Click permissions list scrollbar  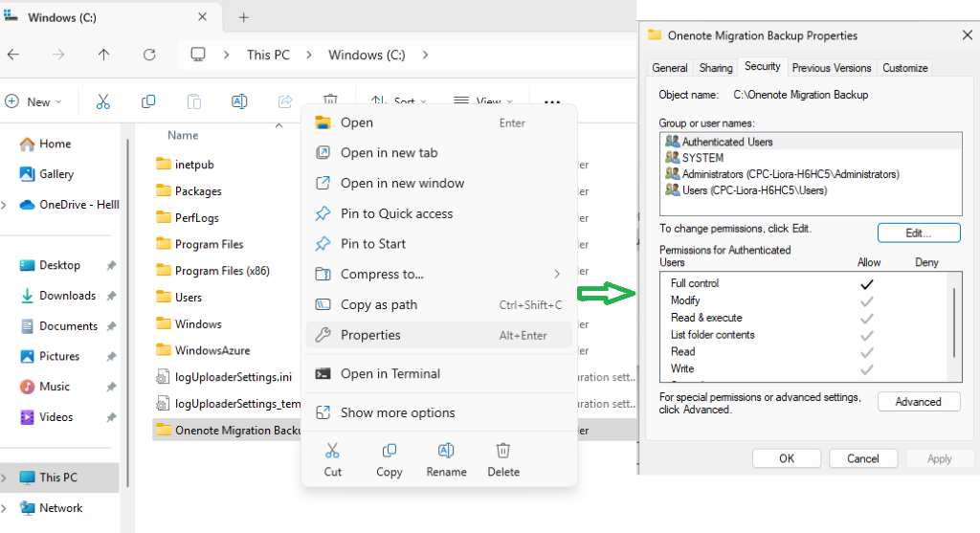point(954,323)
